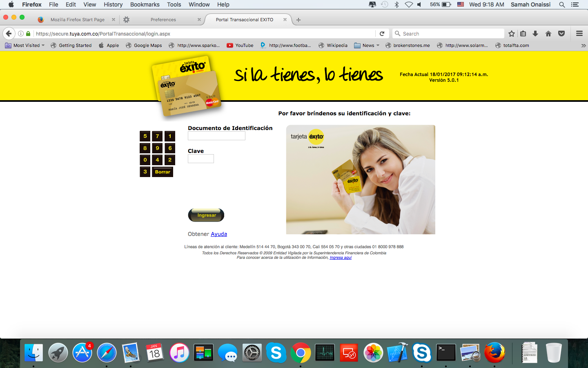Image resolution: width=588 pixels, height=368 pixels.
Task: Expand the News bookmarks folder
Action: (367, 45)
